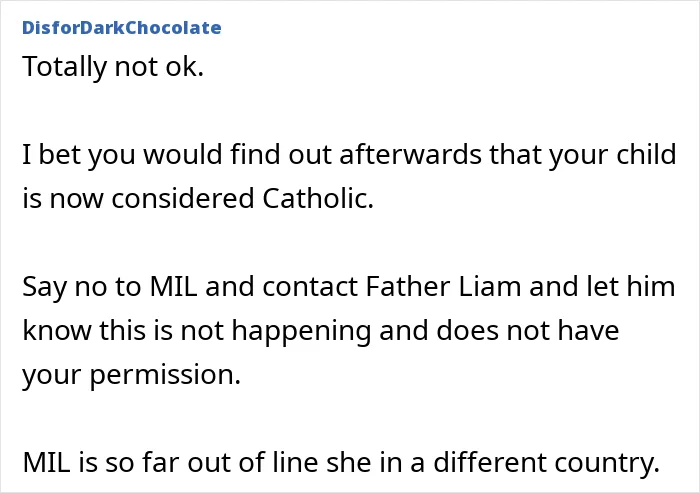Click the final line starting 'MIL is so far'
700x493 pixels.
[341, 462]
